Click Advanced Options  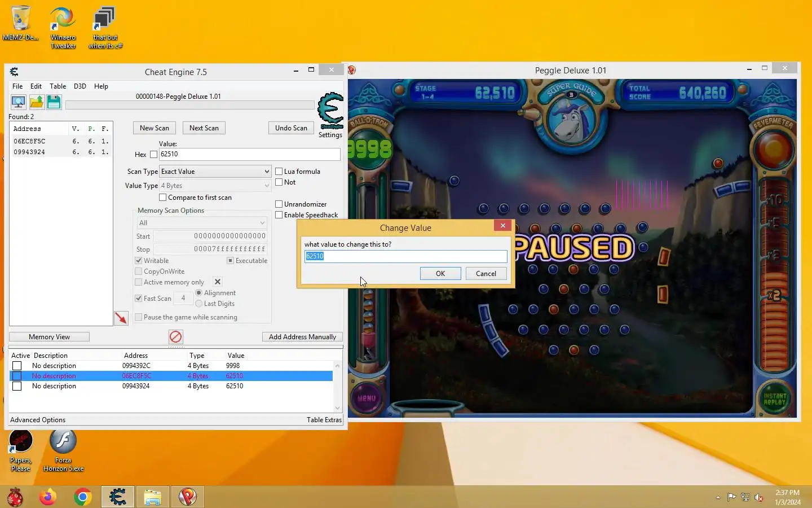[x=38, y=420]
